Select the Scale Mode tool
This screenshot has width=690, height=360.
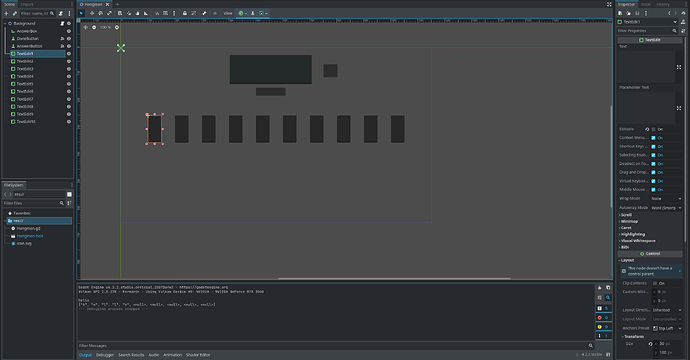click(110, 13)
